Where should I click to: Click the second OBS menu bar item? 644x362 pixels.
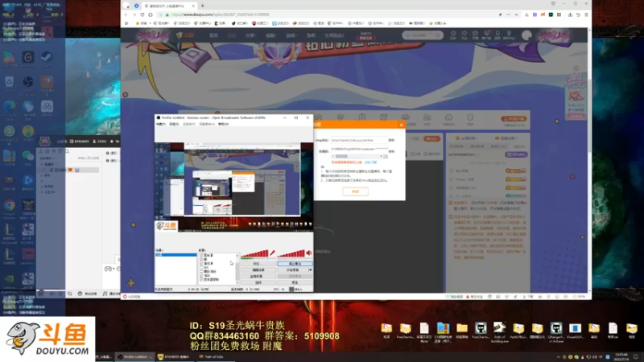pos(174,124)
